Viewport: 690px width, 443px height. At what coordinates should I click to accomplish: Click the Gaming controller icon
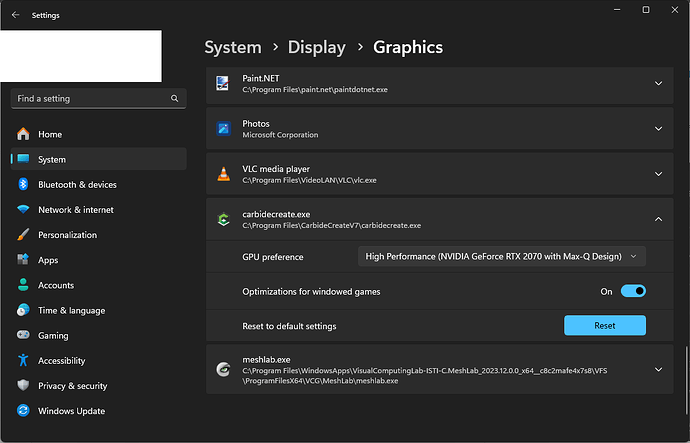(x=23, y=335)
